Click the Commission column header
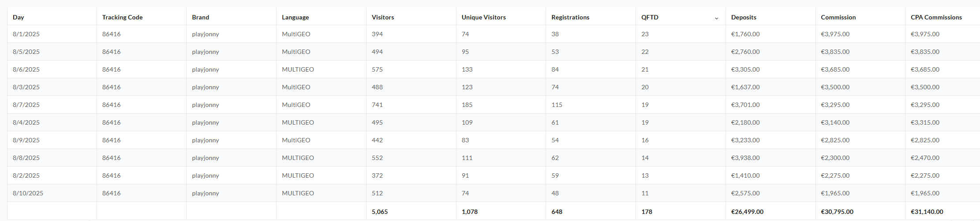Screen dimensions: 980x221 [838, 17]
